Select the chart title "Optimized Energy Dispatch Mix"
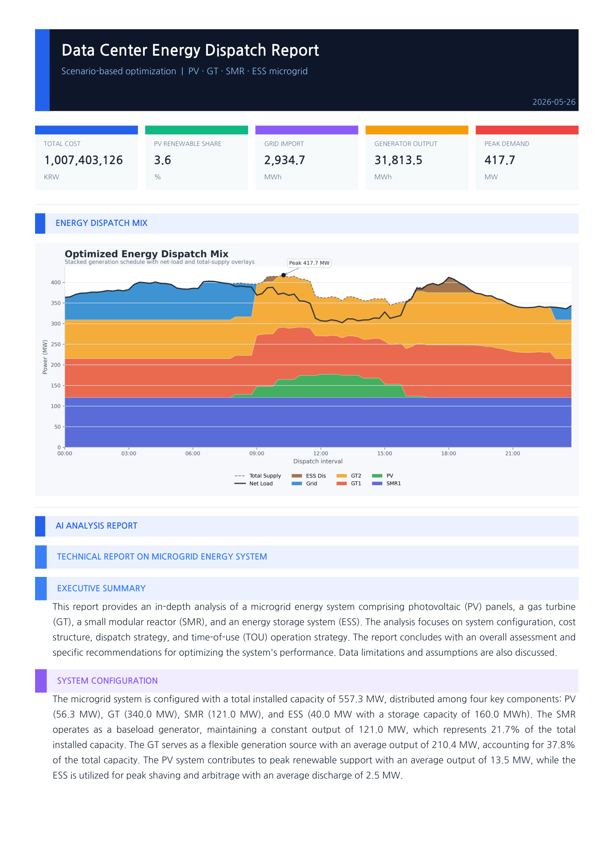The height and width of the screenshot is (868, 614). point(146,254)
